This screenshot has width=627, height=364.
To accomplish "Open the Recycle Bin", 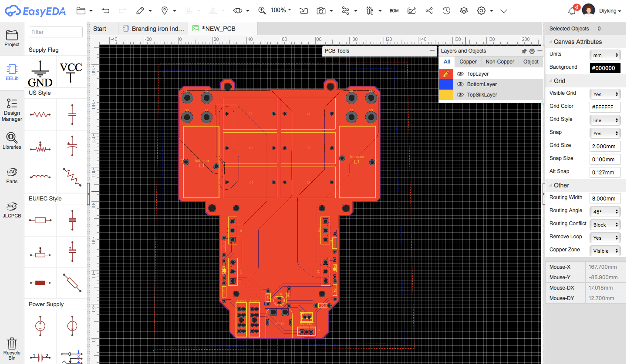I will [12, 349].
